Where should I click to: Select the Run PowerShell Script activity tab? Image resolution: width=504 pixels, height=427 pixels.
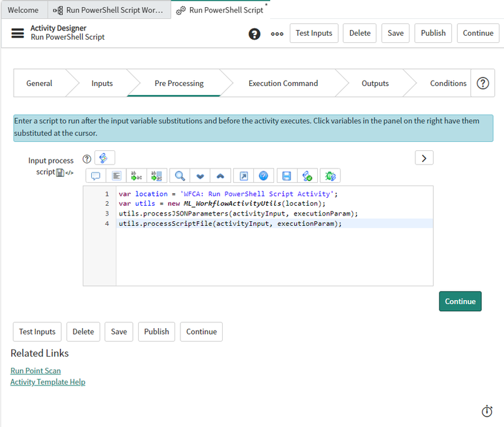pos(221,10)
